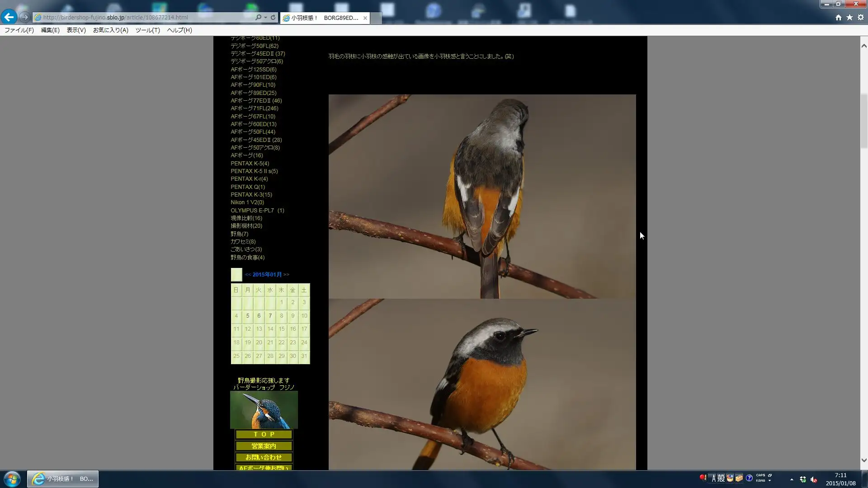Click the kingfisher shop banner image
Screen dimensions: 868x488
pos(264,410)
